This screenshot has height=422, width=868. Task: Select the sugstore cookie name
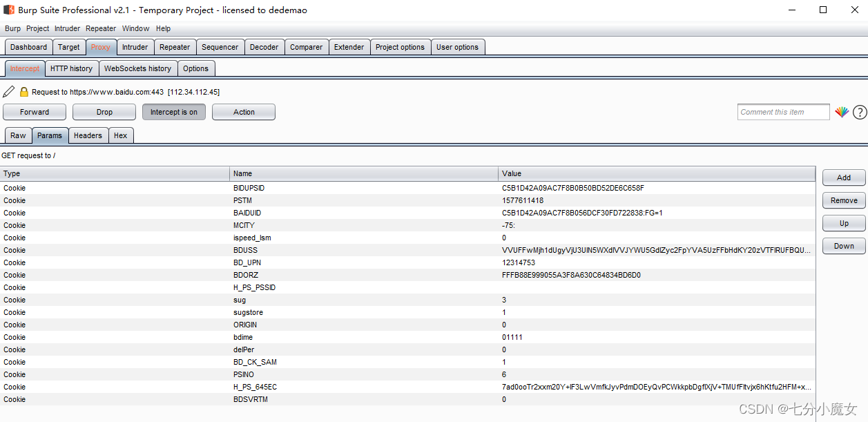[248, 312]
